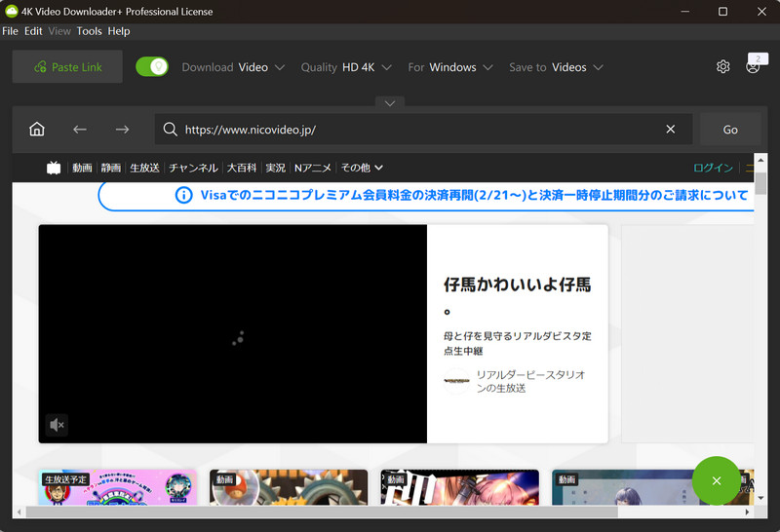The image size is (780, 532).
Task: Open the Tools menu
Action: coord(89,31)
